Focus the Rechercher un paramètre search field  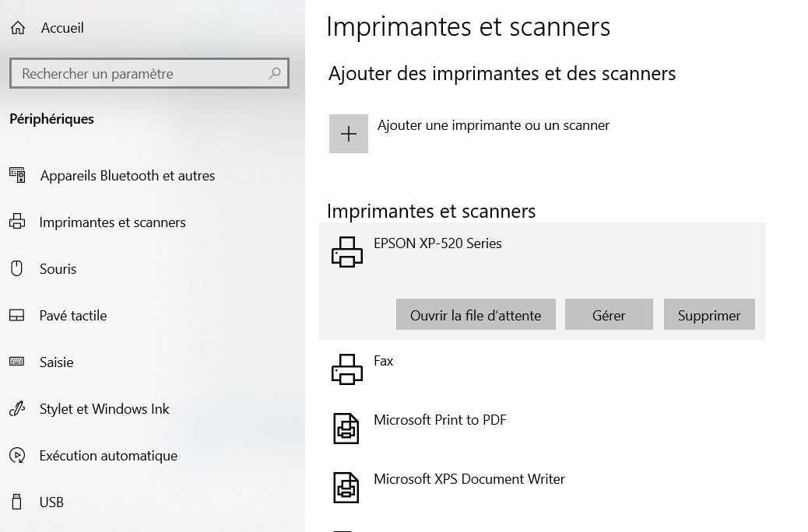click(x=140, y=74)
